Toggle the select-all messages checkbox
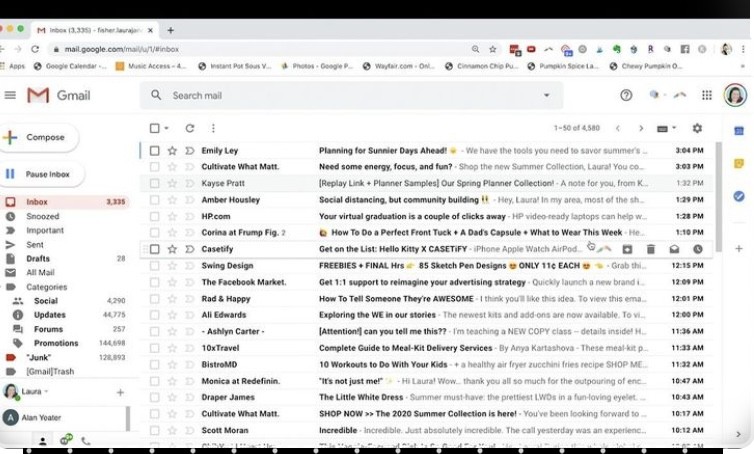 (154, 128)
